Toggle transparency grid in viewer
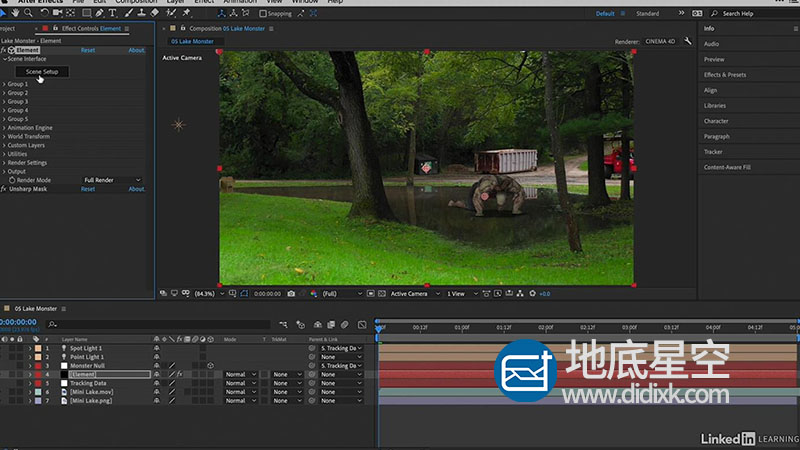 (382, 294)
